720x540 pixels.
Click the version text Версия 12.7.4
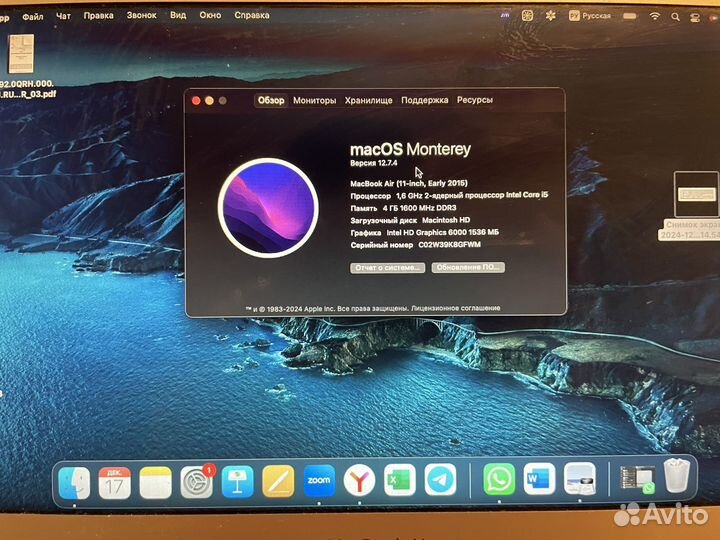pos(374,163)
